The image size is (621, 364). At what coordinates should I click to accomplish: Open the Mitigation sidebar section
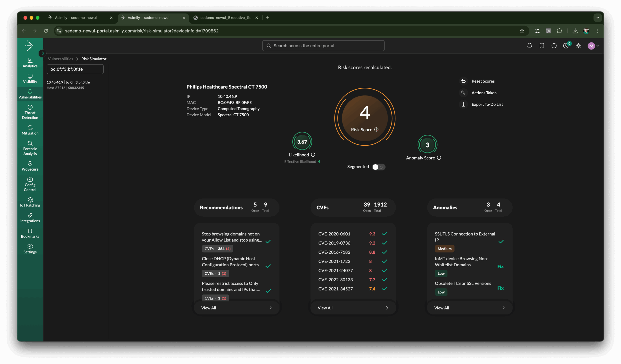(30, 130)
